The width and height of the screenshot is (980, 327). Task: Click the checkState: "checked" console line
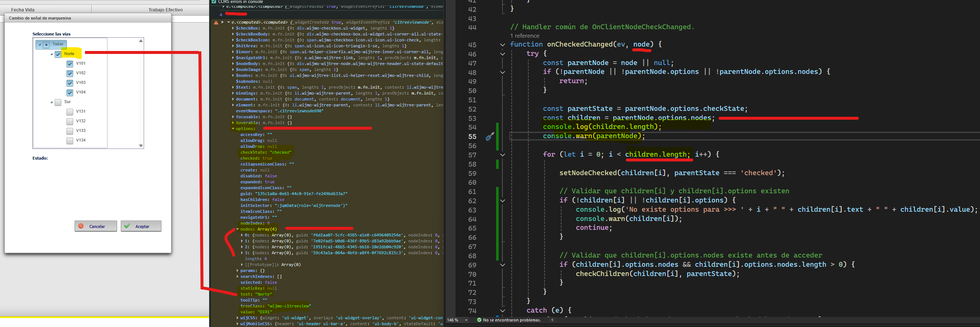pos(266,152)
